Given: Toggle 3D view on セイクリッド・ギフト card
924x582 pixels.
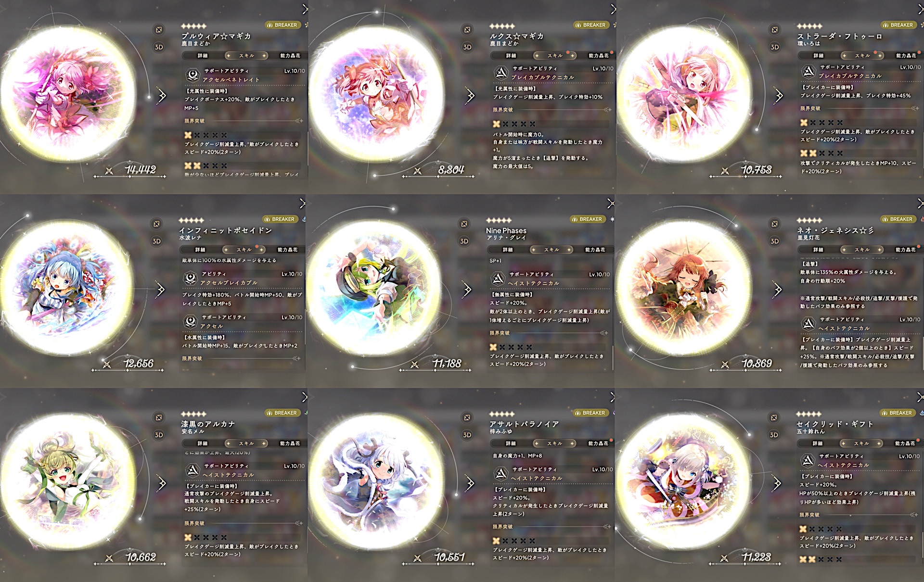Looking at the screenshot, I should coord(774,435).
